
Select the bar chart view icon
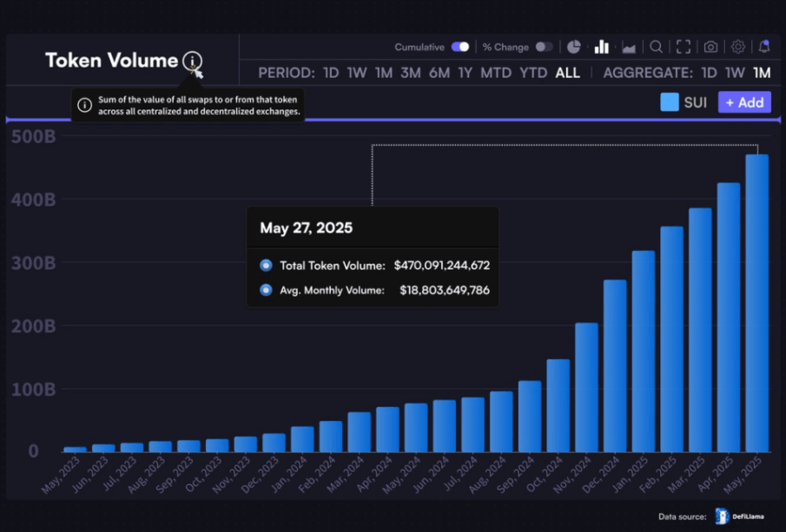[x=601, y=47]
